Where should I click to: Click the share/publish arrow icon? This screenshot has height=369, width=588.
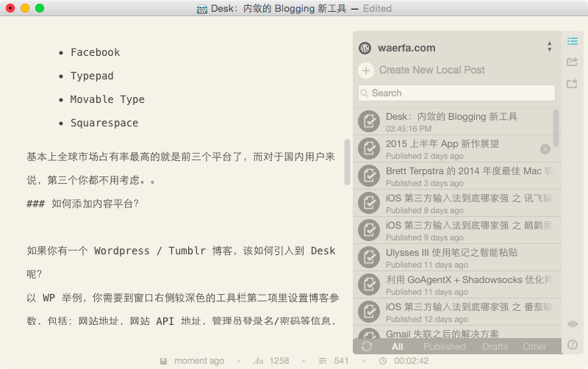click(x=573, y=62)
